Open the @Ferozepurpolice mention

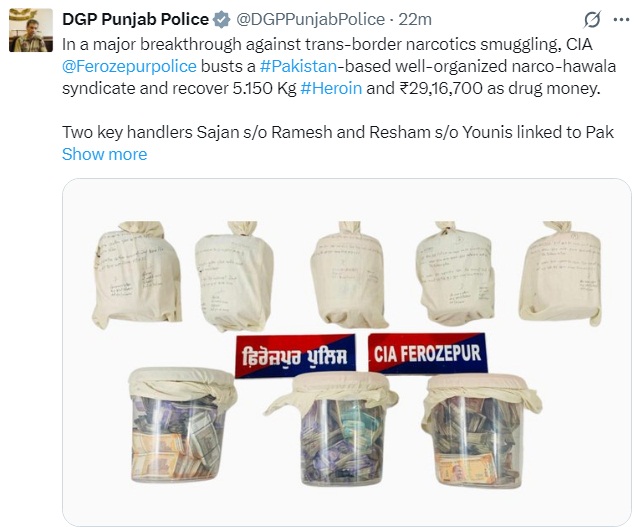click(x=129, y=66)
